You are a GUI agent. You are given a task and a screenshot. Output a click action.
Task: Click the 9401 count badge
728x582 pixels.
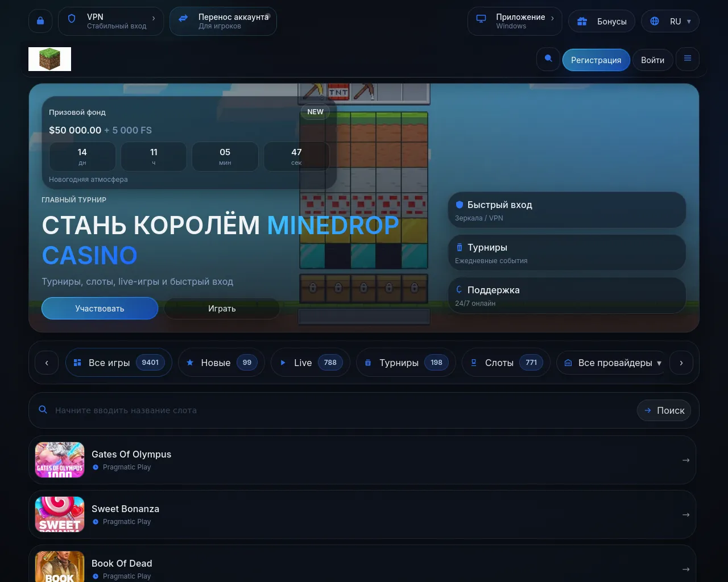point(150,362)
